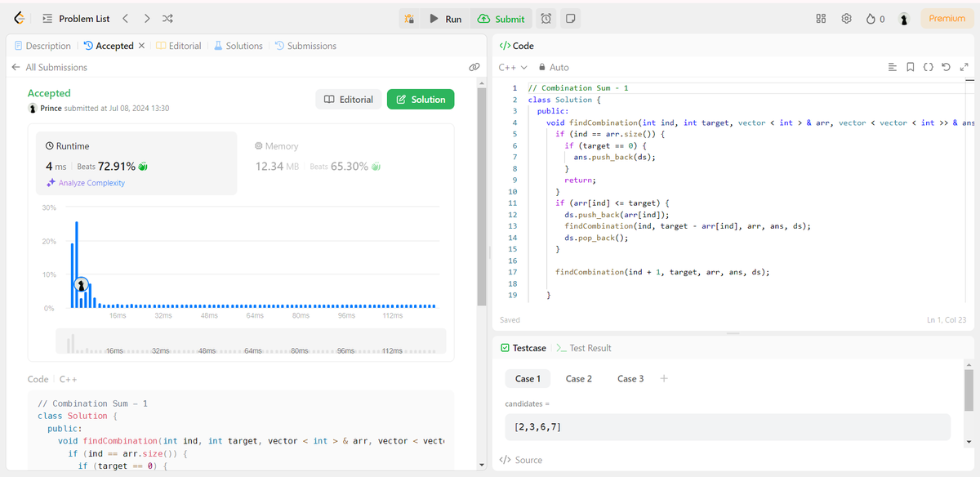The image size is (980, 477).
Task: Copy submission link via chain icon
Action: point(474,67)
